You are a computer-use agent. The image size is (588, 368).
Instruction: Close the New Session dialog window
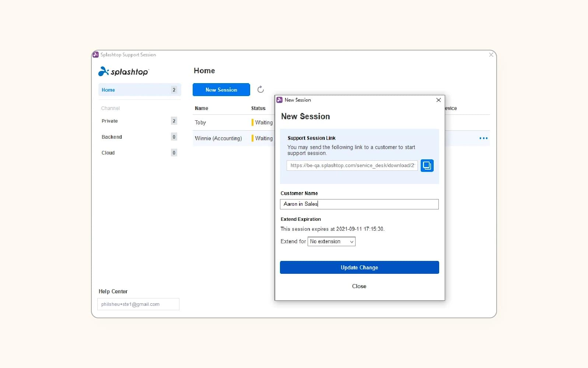point(438,100)
